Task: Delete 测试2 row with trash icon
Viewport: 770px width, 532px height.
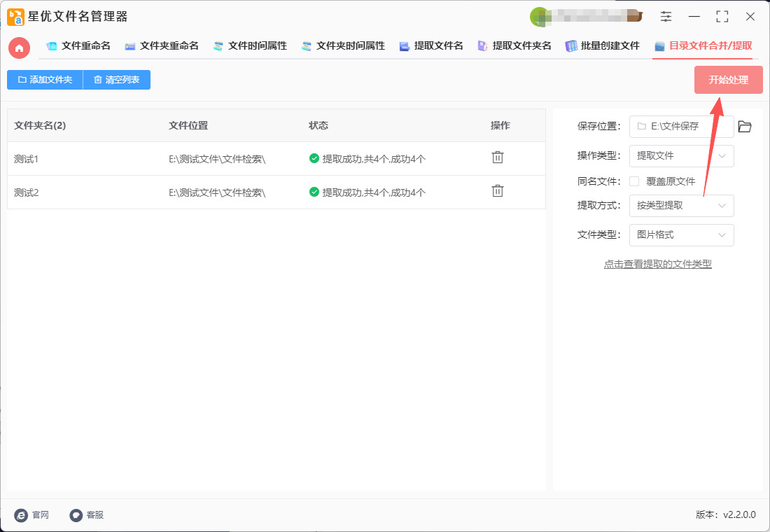Action: pos(497,191)
